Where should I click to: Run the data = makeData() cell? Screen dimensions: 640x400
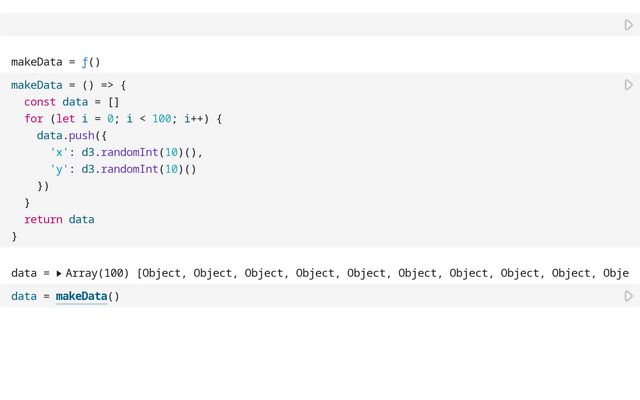pyautogui.click(x=629, y=296)
